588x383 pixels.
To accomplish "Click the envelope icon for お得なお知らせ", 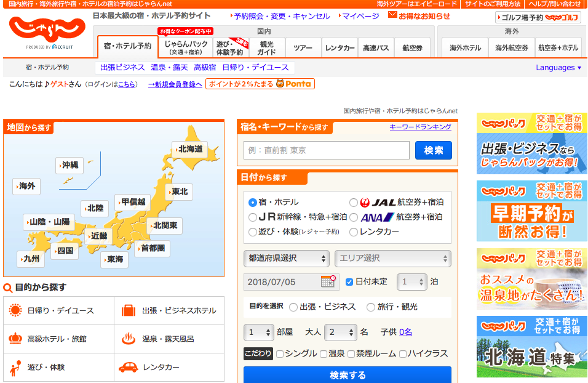I will tap(392, 15).
